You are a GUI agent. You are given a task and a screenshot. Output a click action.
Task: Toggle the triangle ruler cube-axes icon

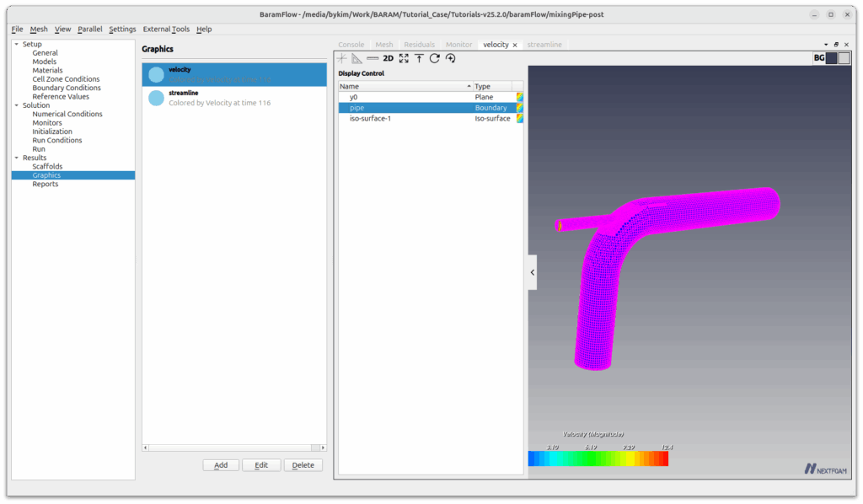[357, 58]
